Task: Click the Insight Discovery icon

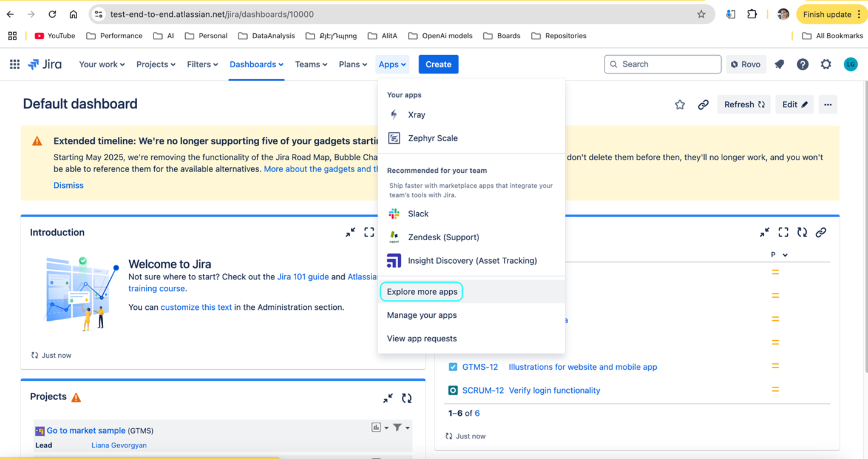Action: (394, 261)
